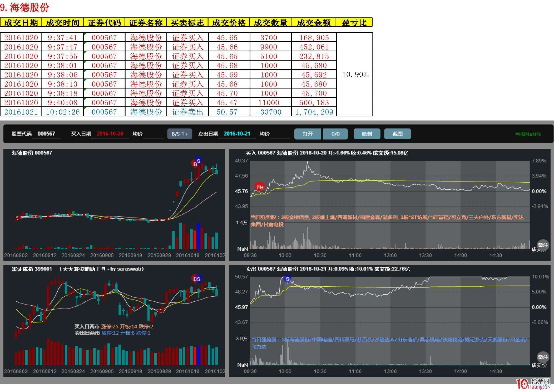
Task: Click the 成交价格 column header
Action: [229, 23]
